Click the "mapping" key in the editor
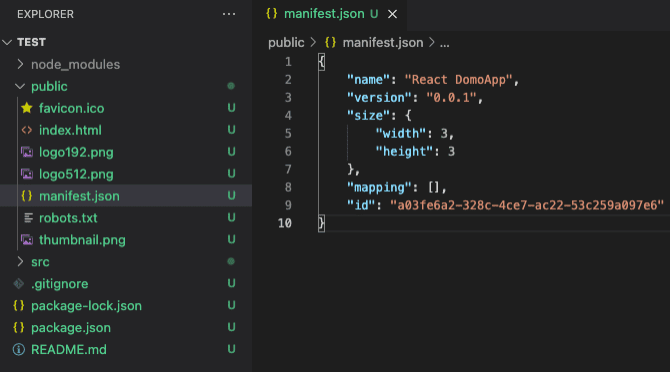The image size is (670, 372). click(x=379, y=187)
